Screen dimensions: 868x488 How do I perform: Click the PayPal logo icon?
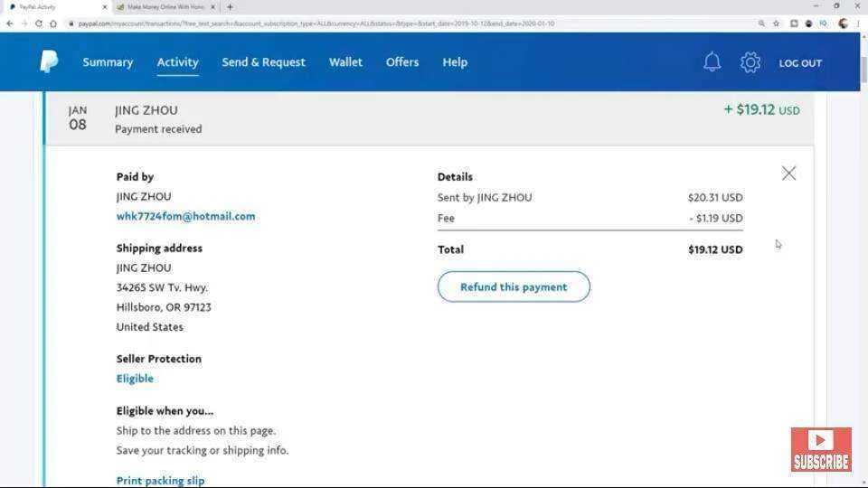click(x=49, y=61)
